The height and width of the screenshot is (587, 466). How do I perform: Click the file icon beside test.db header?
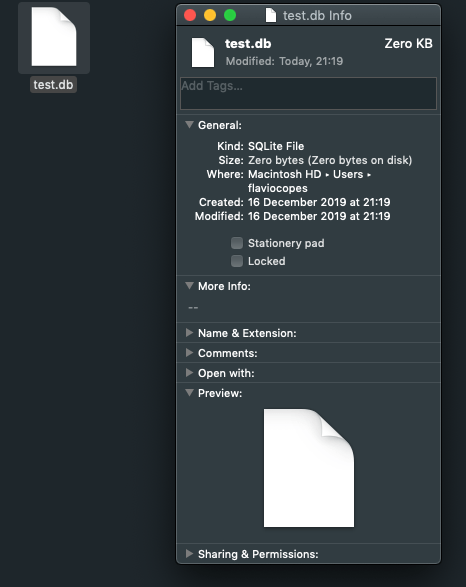coord(203,52)
